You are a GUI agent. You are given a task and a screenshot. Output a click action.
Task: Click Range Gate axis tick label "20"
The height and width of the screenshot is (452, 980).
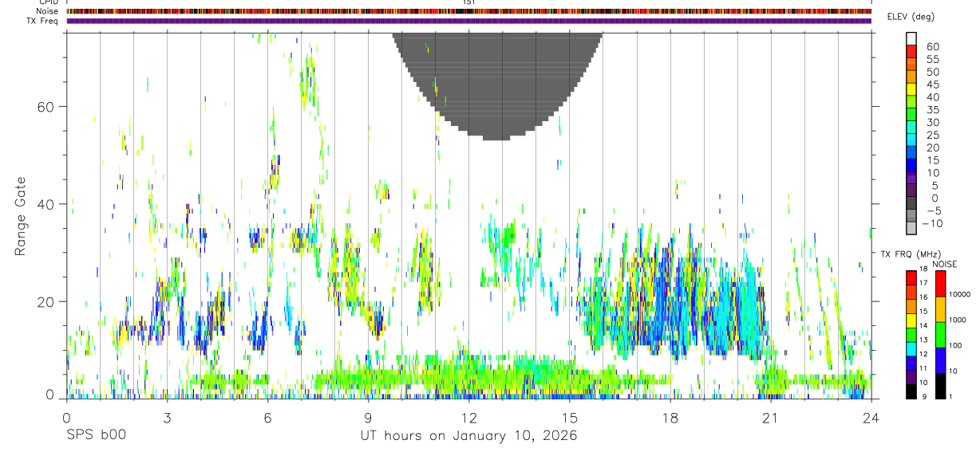(45, 301)
